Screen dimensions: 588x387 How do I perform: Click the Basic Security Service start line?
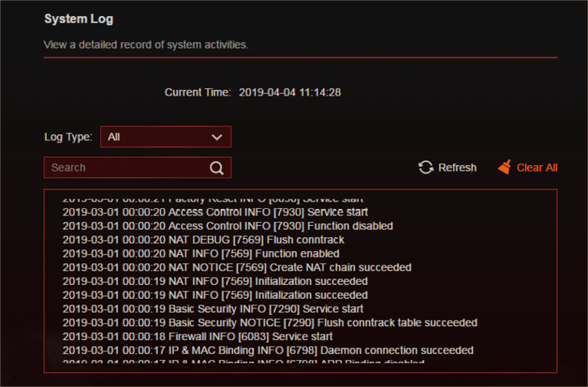pyautogui.click(x=213, y=309)
